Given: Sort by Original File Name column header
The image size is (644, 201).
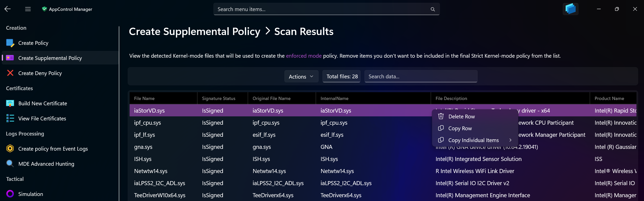Looking at the screenshot, I should click(282, 98).
